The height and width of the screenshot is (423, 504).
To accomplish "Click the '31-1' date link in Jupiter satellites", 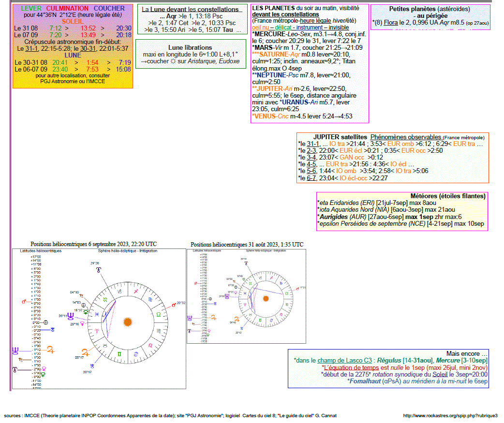I will pos(313,144).
